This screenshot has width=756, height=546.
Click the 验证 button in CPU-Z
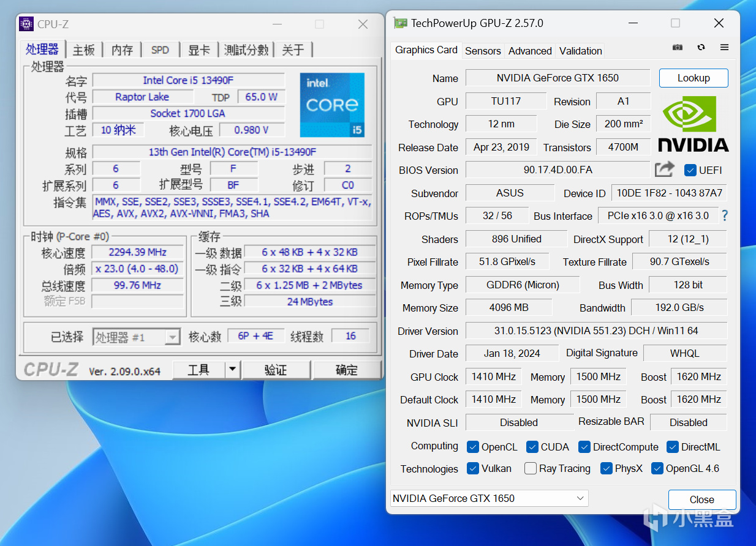tap(276, 370)
